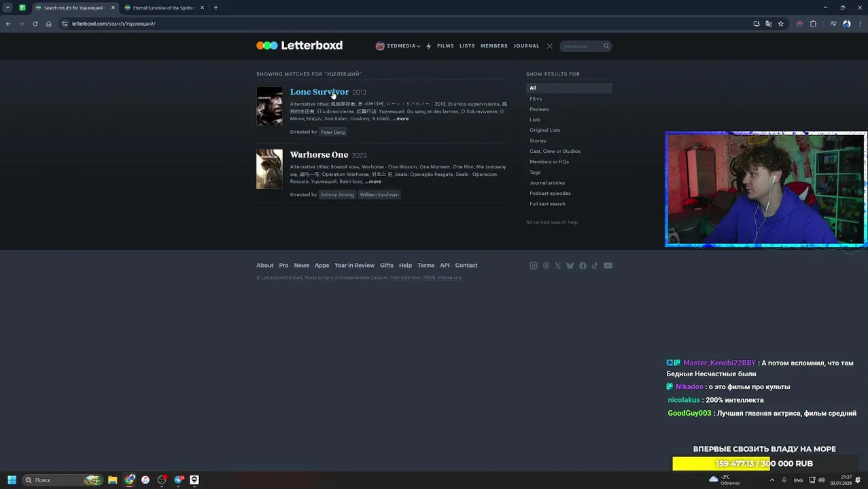Open the Gifts footer link
Viewport: 868px width, 489px height.
[387, 265]
